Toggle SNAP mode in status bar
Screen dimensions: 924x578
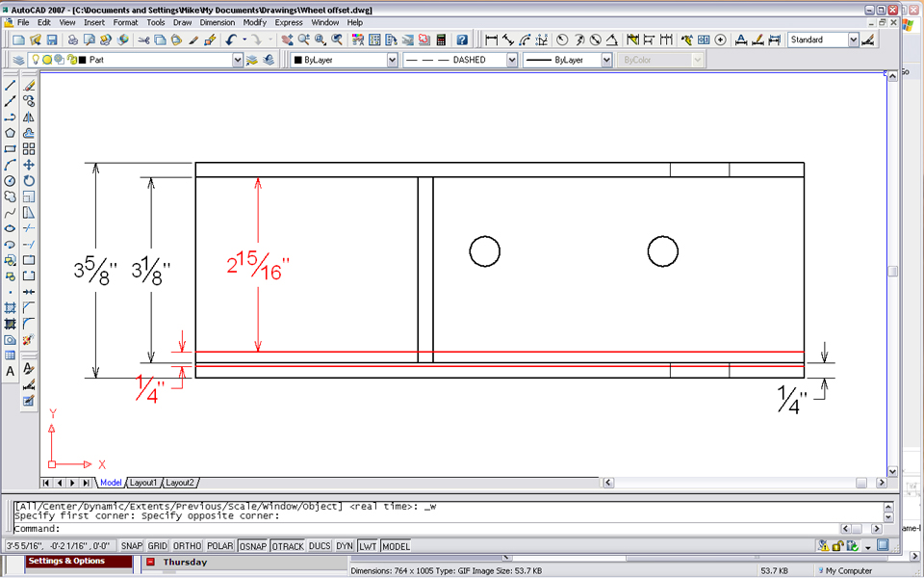[132, 546]
